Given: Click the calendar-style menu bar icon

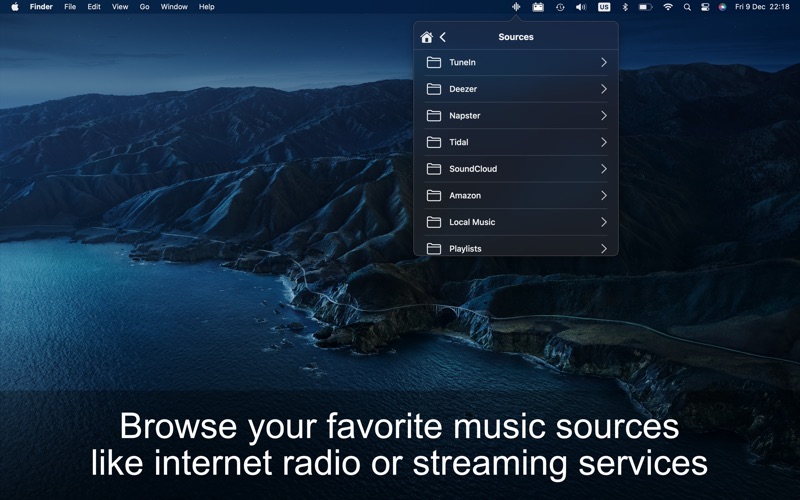Looking at the screenshot, I should [538, 7].
